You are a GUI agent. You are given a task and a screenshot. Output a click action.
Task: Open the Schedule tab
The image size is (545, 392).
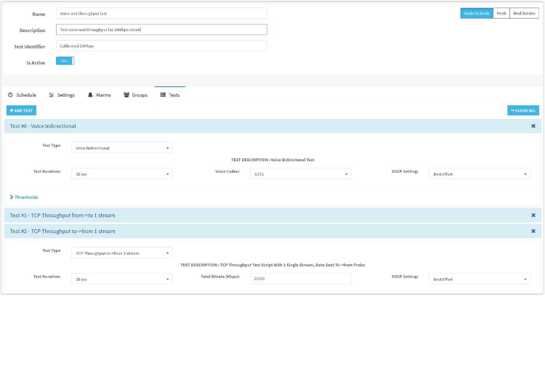coord(22,95)
